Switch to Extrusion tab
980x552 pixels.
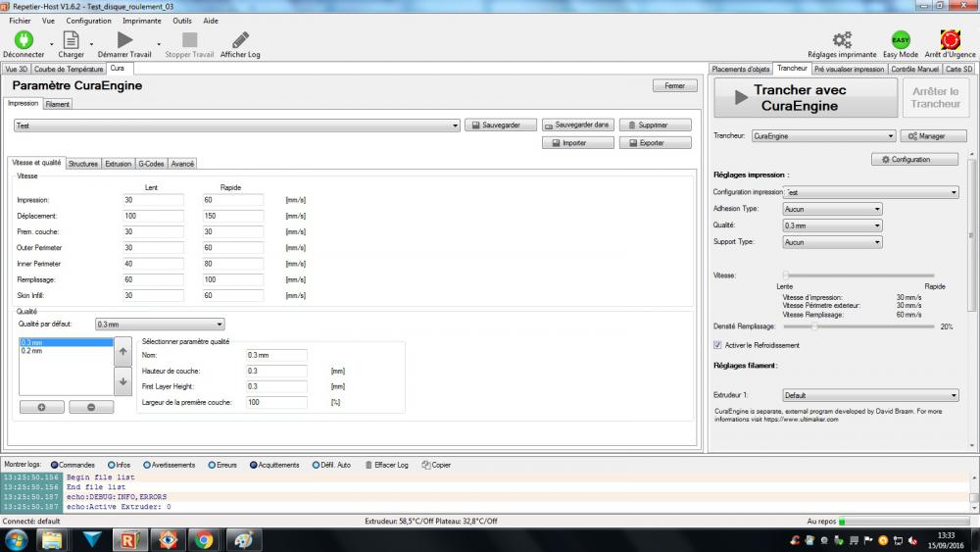(x=119, y=164)
